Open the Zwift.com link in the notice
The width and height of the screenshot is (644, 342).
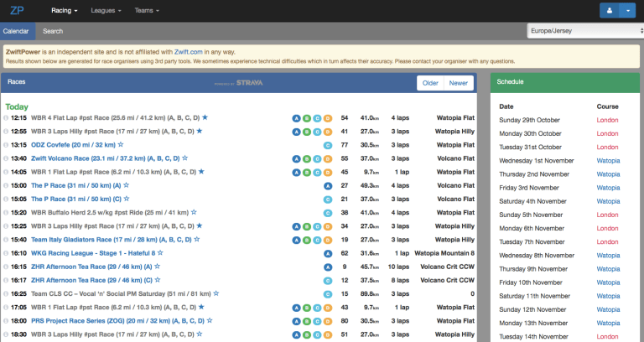click(x=189, y=51)
